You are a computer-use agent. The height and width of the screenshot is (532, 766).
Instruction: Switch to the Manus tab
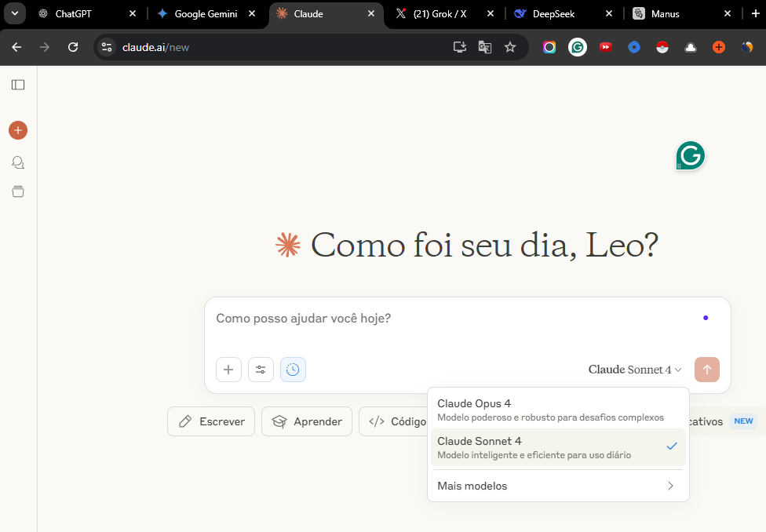665,13
